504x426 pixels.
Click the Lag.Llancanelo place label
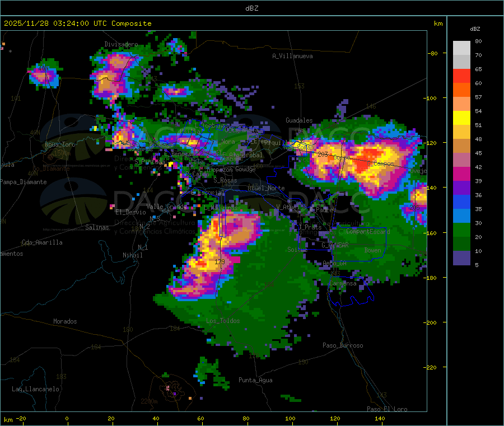pyautogui.click(x=35, y=389)
